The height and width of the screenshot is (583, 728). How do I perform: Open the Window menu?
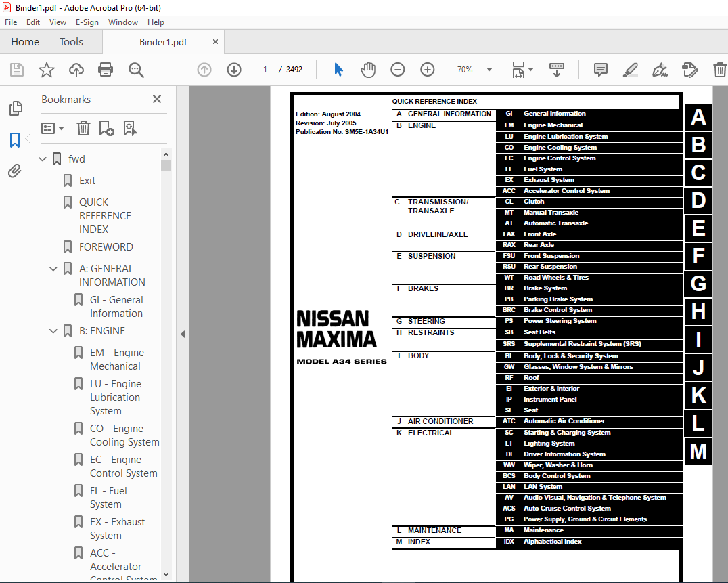point(123,22)
